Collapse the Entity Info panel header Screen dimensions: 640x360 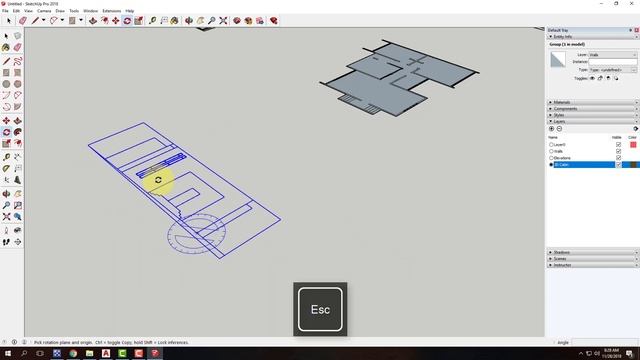click(x=593, y=37)
